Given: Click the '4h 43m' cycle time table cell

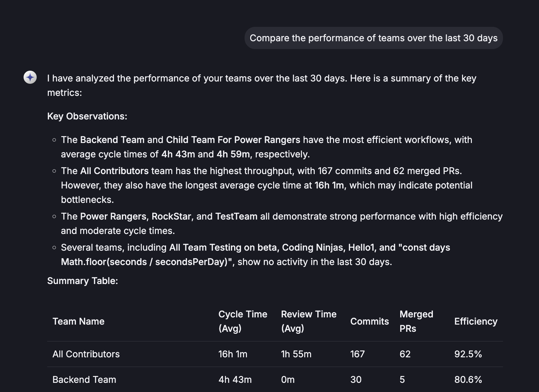Looking at the screenshot, I should coord(235,380).
